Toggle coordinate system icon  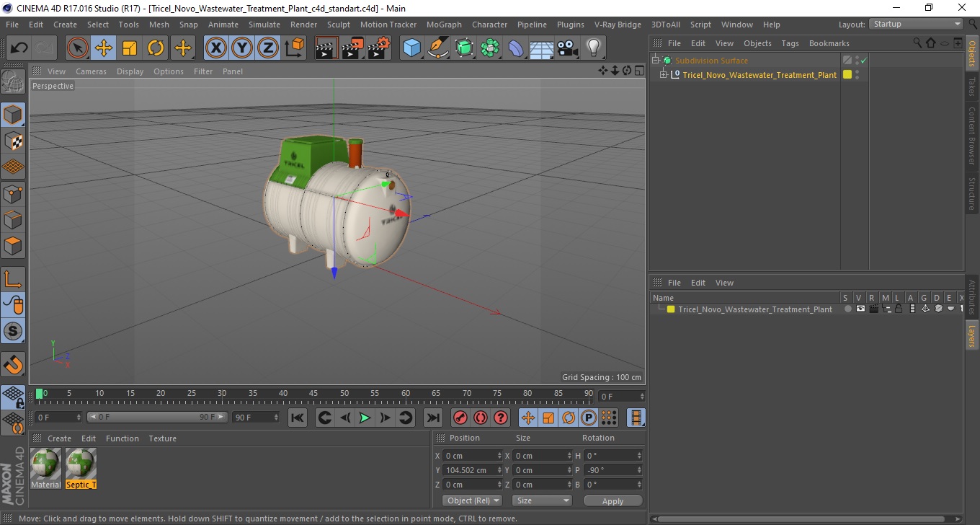[294, 48]
